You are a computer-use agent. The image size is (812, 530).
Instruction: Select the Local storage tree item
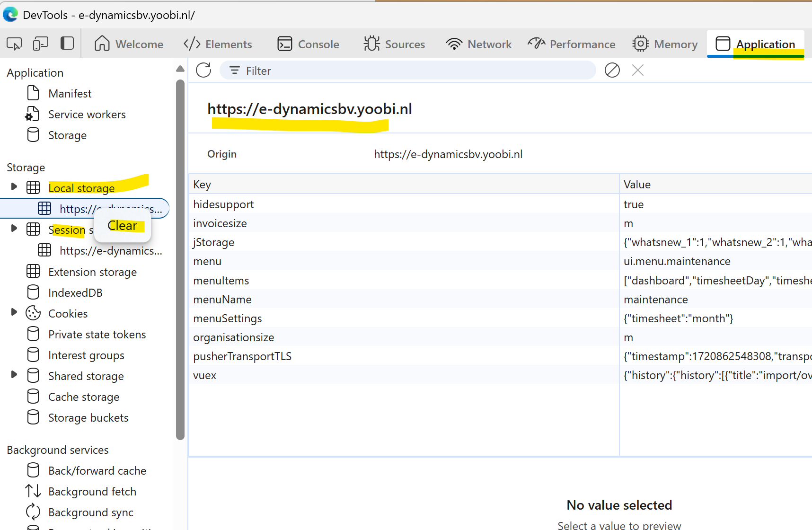(81, 188)
